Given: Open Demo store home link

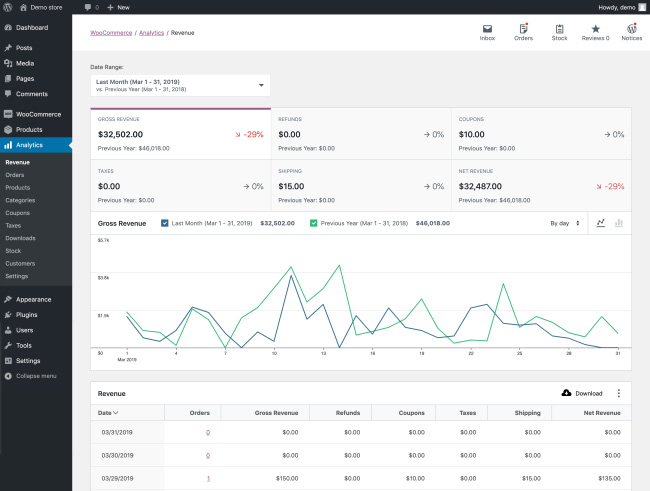Looking at the screenshot, I should (x=41, y=7).
